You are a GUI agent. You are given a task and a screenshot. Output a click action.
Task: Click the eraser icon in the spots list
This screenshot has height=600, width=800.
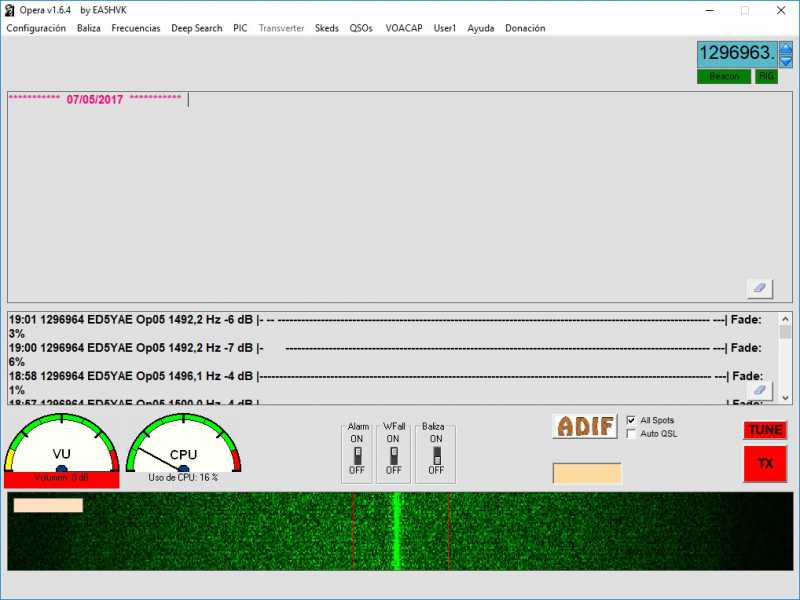(x=759, y=390)
